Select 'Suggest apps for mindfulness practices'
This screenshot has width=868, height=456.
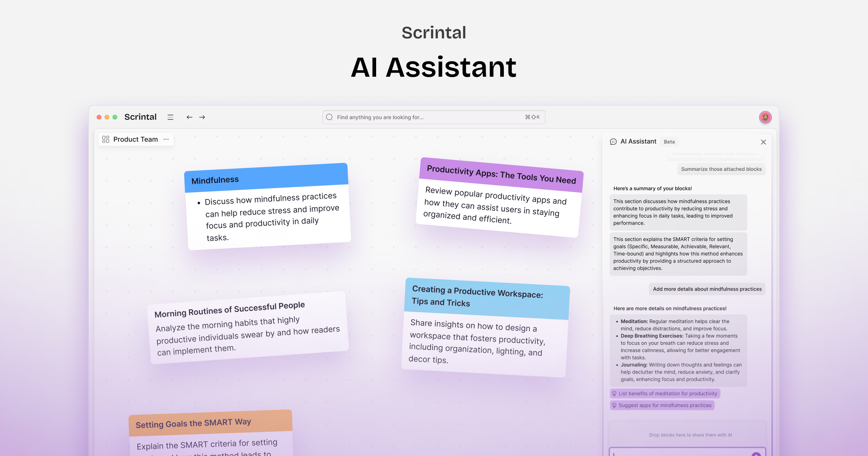pyautogui.click(x=662, y=405)
